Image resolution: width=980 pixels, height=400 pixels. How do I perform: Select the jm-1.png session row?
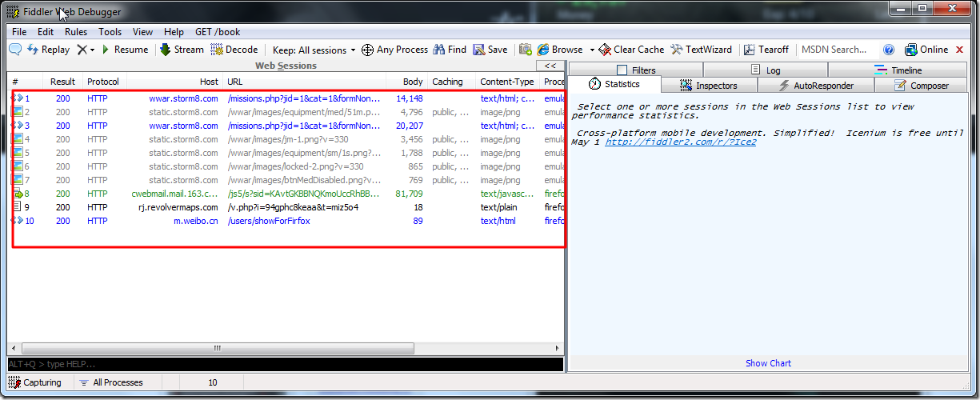tap(286, 139)
